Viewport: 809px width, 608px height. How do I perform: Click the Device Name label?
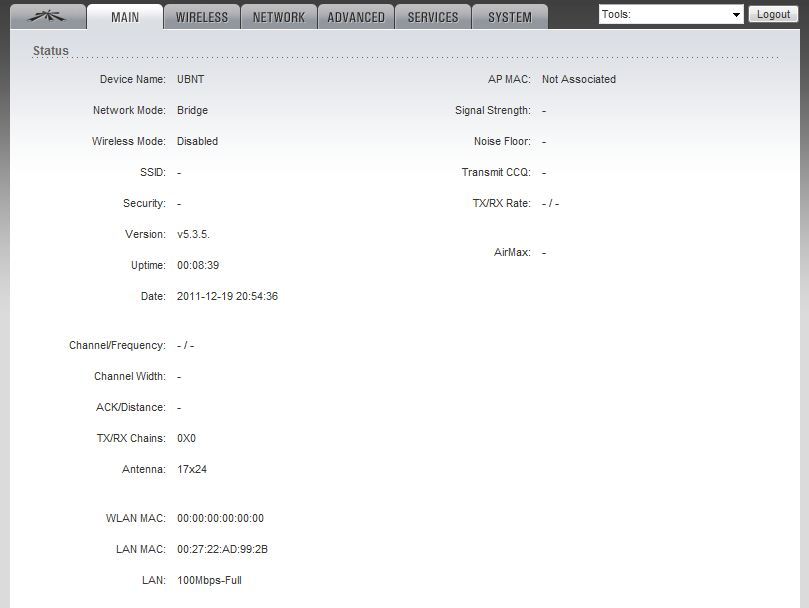click(x=133, y=79)
